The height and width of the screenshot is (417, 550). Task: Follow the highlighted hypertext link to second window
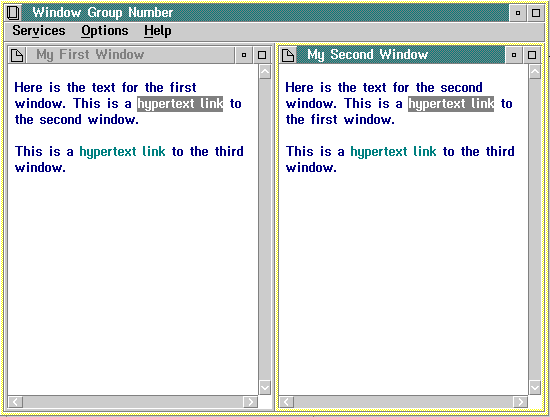(180, 104)
